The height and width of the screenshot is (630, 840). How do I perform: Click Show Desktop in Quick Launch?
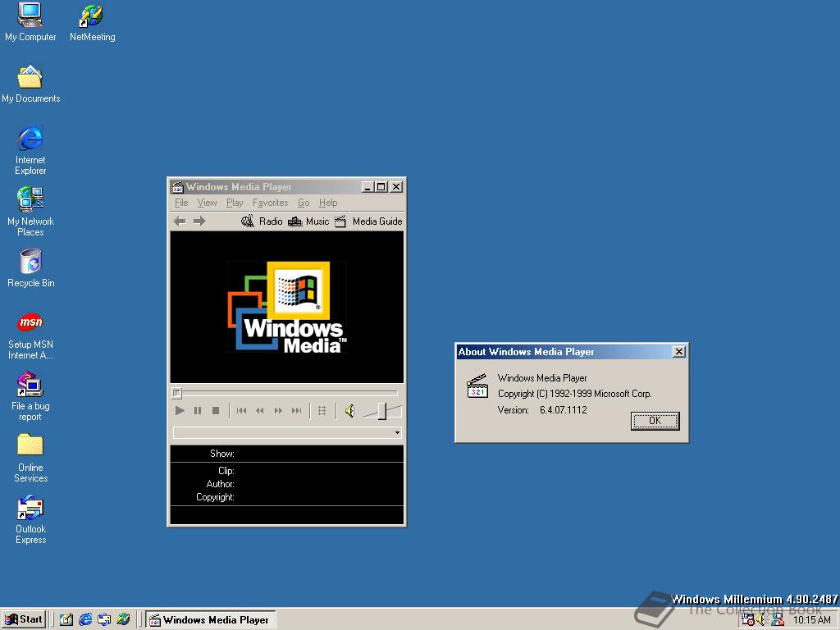pos(66,619)
